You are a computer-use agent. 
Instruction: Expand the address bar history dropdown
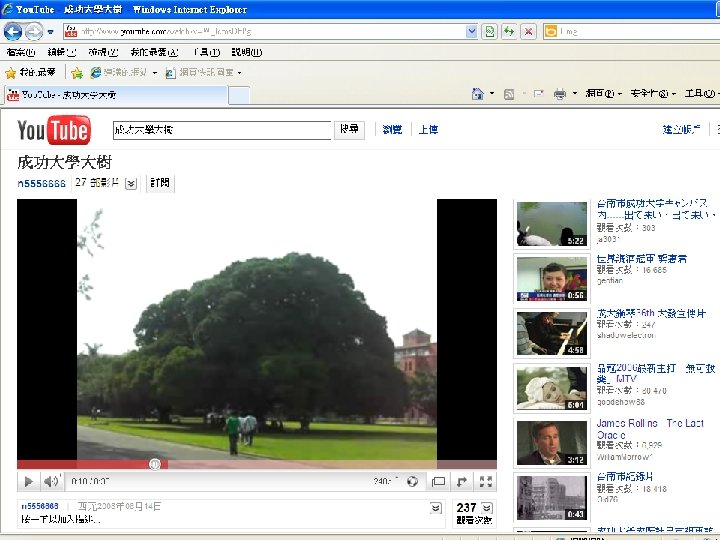pos(471,32)
